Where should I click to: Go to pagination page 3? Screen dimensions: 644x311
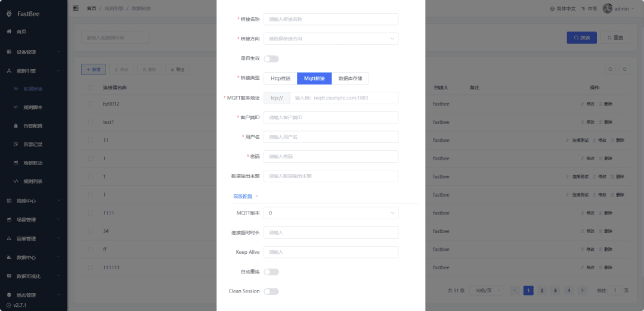555,291
